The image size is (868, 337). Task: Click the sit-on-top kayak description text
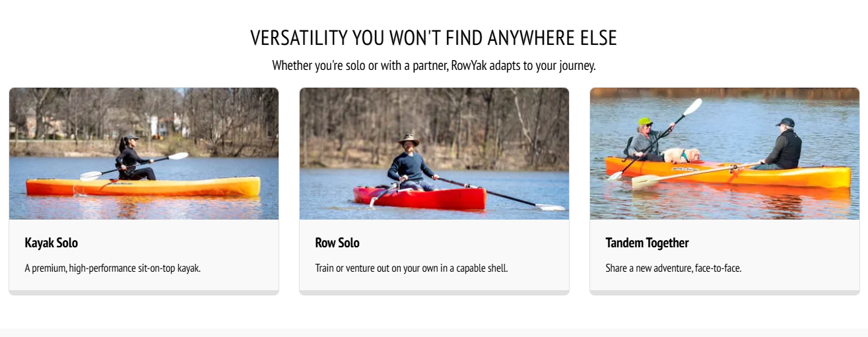click(x=112, y=268)
